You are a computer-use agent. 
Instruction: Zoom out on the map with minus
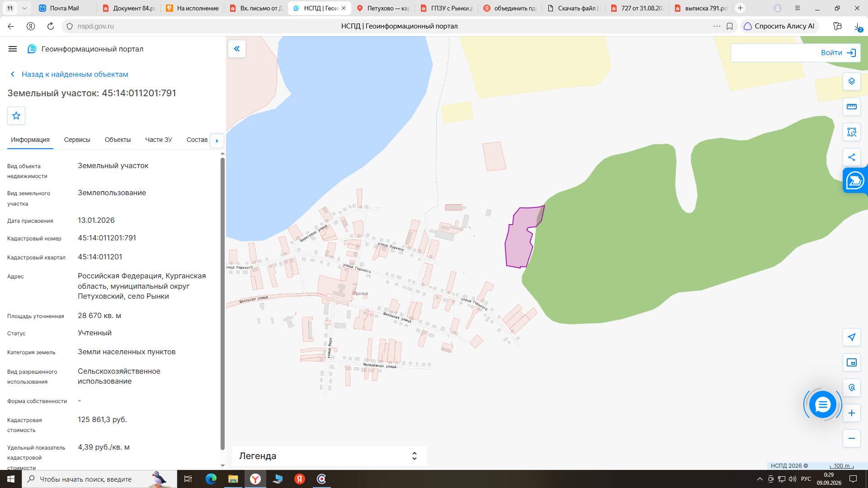point(852,438)
